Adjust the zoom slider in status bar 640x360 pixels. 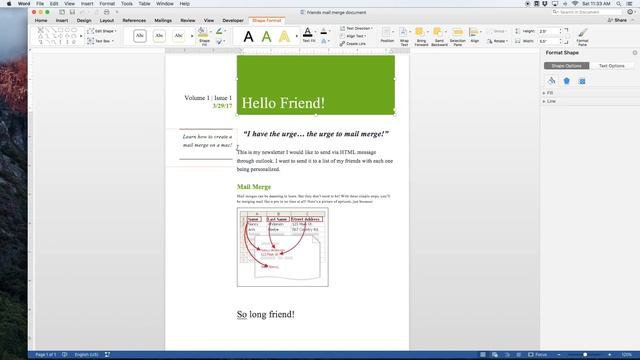(584, 355)
